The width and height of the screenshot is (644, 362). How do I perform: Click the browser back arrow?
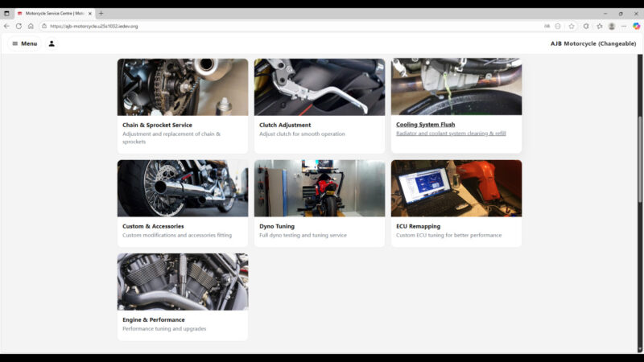coord(6,26)
